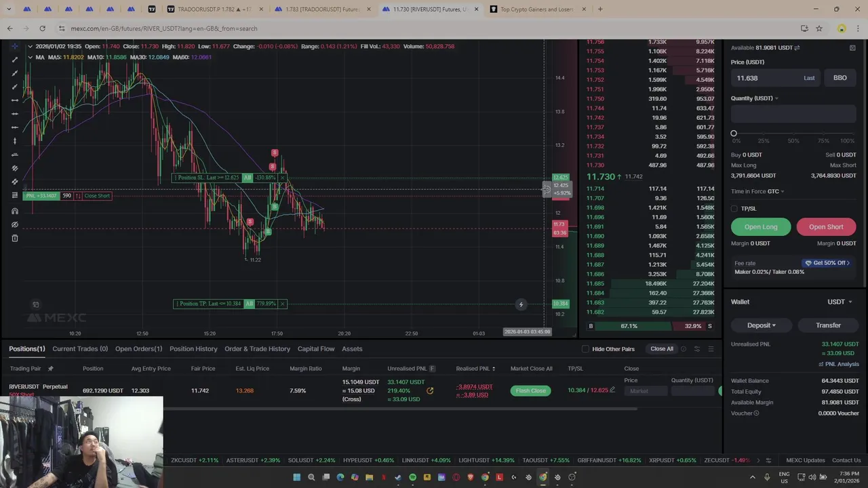Screen dimensions: 868x488
Task: Open Windows taskbar search
Action: (311, 477)
